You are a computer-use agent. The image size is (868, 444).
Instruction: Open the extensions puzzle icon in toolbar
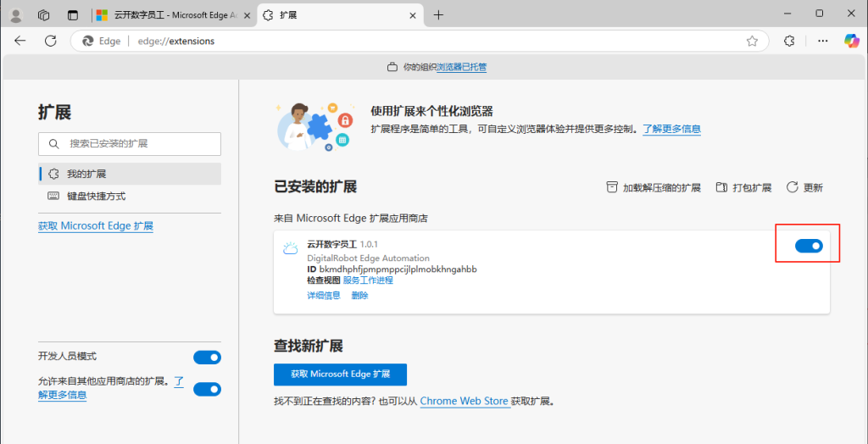click(789, 41)
